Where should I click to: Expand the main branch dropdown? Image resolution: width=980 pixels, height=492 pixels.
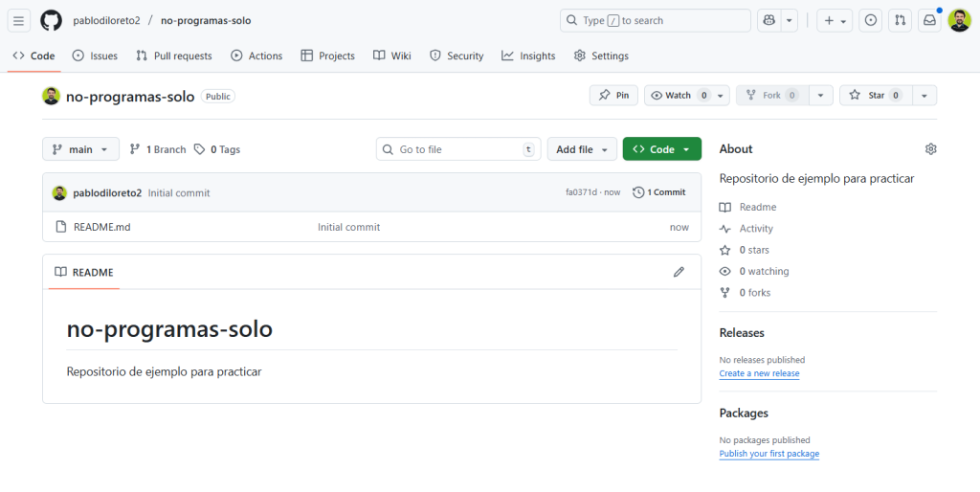click(x=80, y=149)
